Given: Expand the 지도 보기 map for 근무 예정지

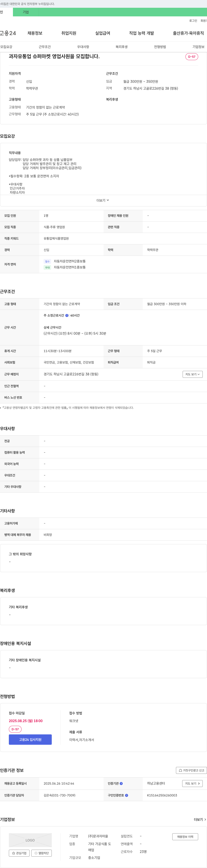Looking at the screenshot, I should (x=193, y=374).
